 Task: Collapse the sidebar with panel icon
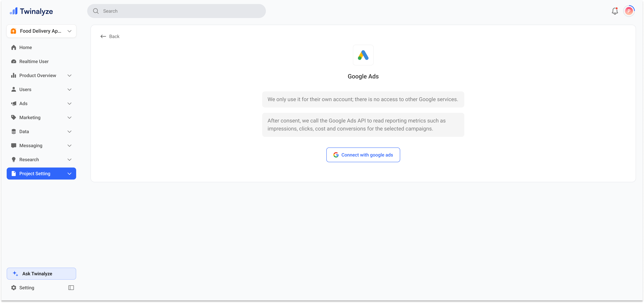tap(71, 288)
